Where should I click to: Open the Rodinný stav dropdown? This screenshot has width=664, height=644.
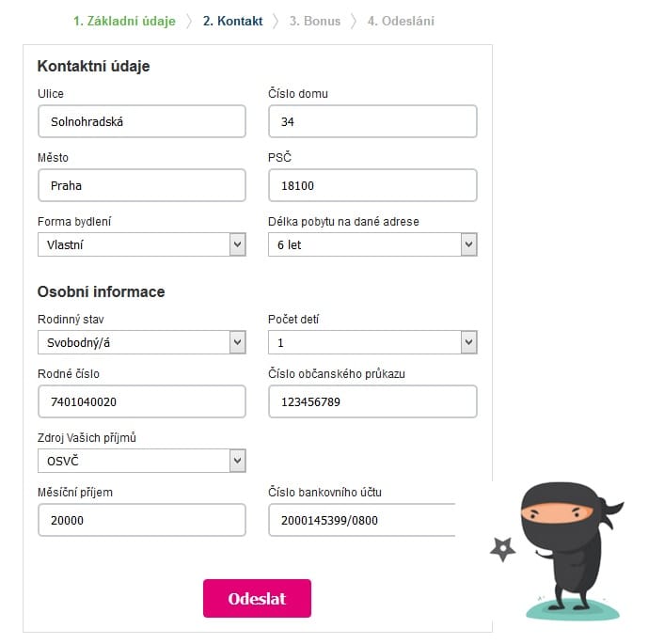pyautogui.click(x=142, y=342)
